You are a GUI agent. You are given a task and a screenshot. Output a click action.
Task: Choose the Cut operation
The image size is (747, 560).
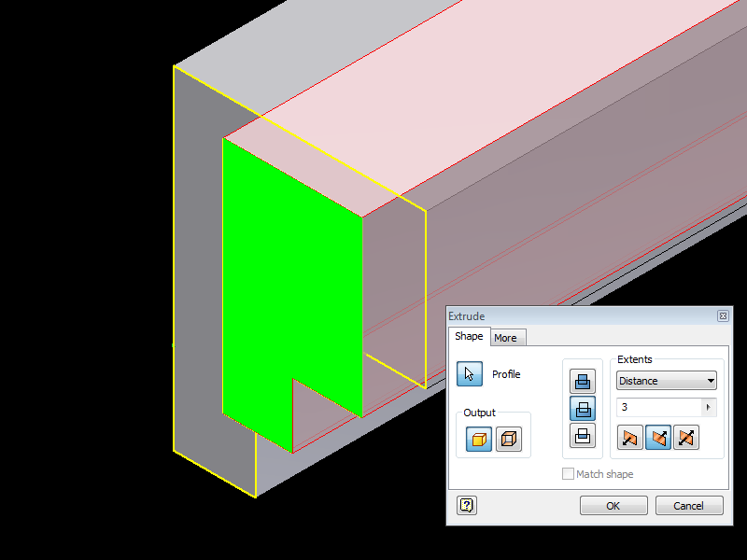[582, 409]
